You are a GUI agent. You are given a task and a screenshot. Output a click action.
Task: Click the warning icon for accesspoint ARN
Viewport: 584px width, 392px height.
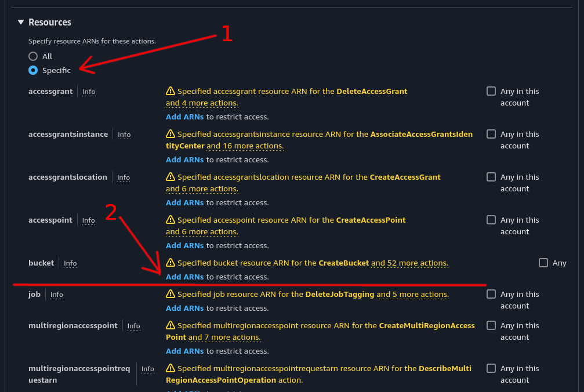point(171,220)
